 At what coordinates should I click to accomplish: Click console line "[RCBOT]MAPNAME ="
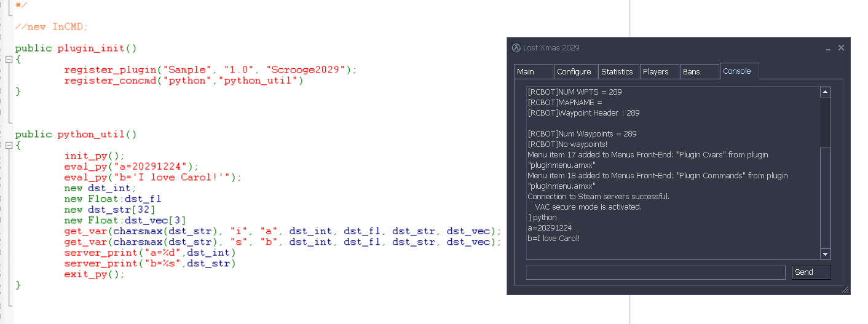565,103
